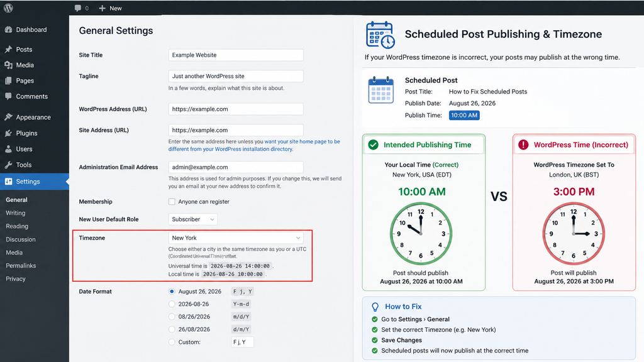Click the WordPress Address URL field
644x362 pixels.
(x=236, y=109)
